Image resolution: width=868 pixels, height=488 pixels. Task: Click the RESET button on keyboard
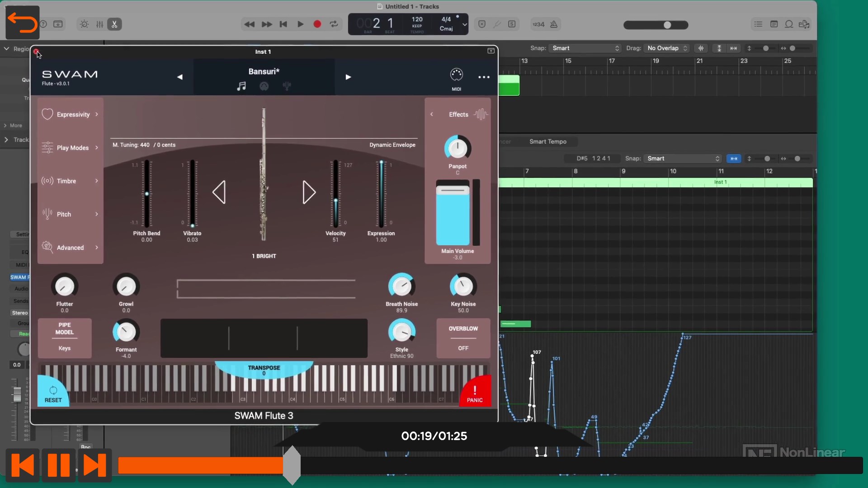point(52,393)
